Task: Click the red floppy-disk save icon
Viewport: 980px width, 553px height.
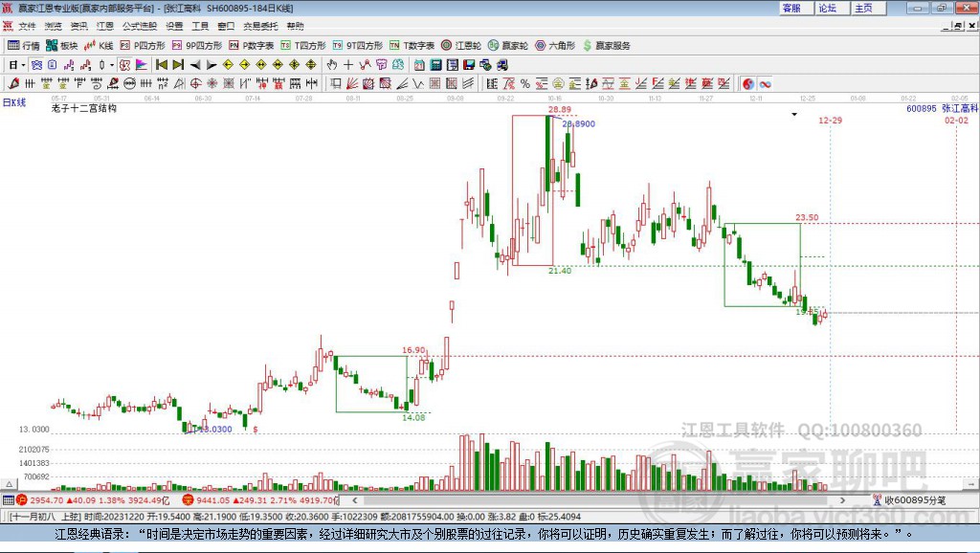Action: tap(469, 65)
